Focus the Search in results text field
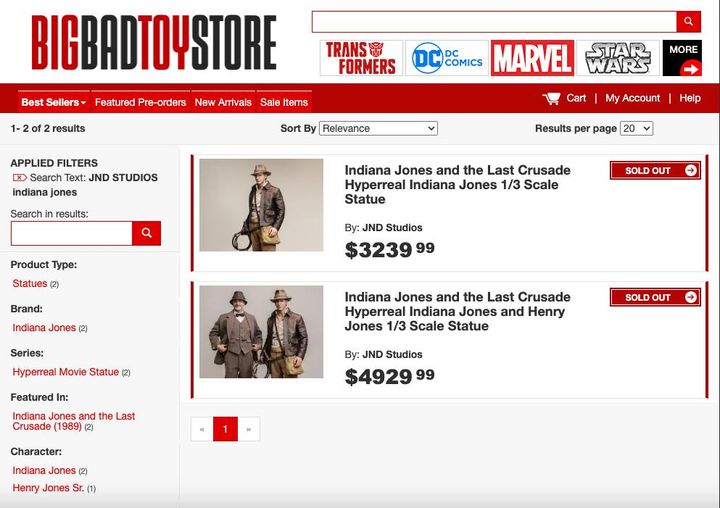The height and width of the screenshot is (508, 720). [x=72, y=233]
